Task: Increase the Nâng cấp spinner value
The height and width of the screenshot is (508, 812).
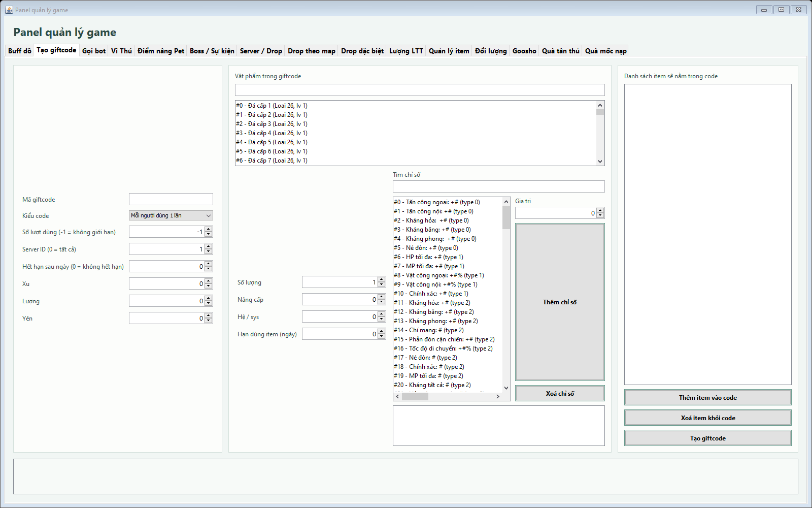Action: (382, 297)
